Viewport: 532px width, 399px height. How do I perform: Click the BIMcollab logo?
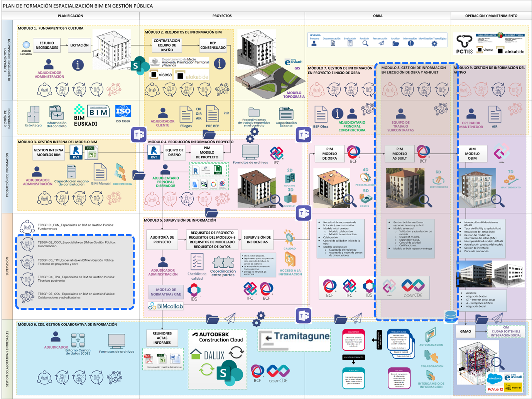[x=166, y=306]
